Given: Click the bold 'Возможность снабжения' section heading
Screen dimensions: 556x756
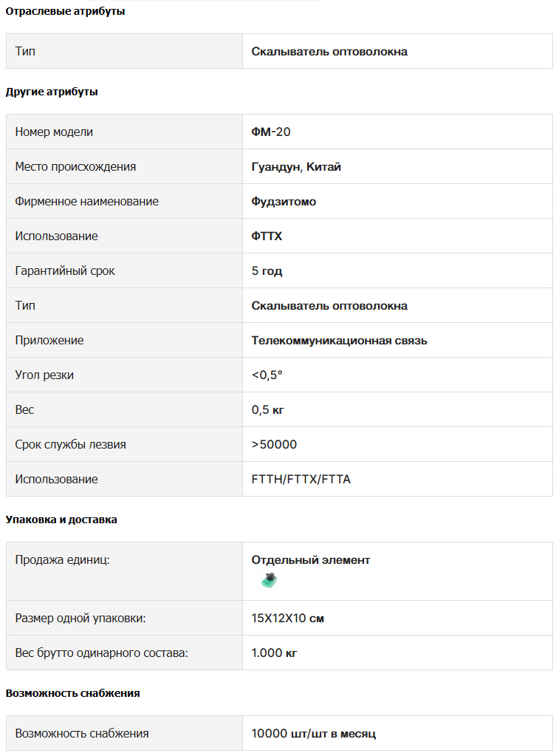Looking at the screenshot, I should pyautogui.click(x=73, y=693).
